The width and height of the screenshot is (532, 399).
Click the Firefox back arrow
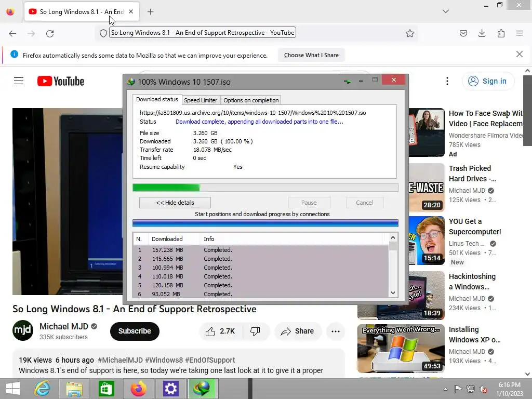[12, 33]
